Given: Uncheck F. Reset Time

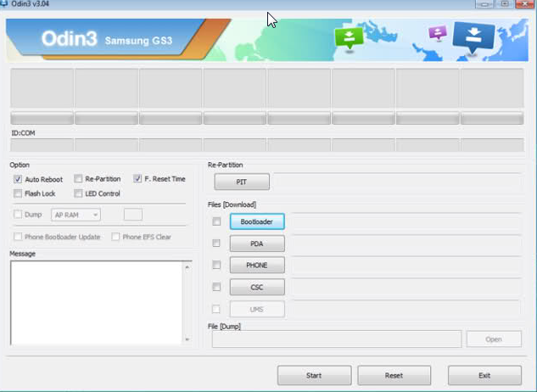Looking at the screenshot, I should pyautogui.click(x=137, y=178).
